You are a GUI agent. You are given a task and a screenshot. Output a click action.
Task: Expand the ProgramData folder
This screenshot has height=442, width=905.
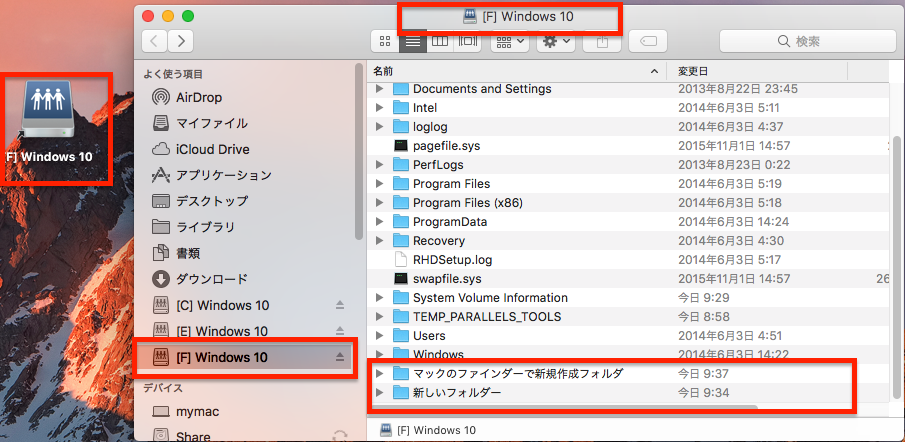(x=379, y=222)
